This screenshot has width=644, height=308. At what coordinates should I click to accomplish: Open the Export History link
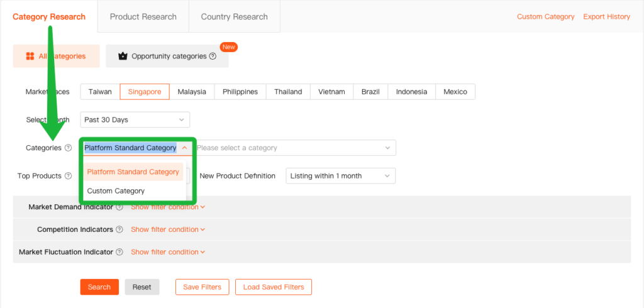coord(606,16)
